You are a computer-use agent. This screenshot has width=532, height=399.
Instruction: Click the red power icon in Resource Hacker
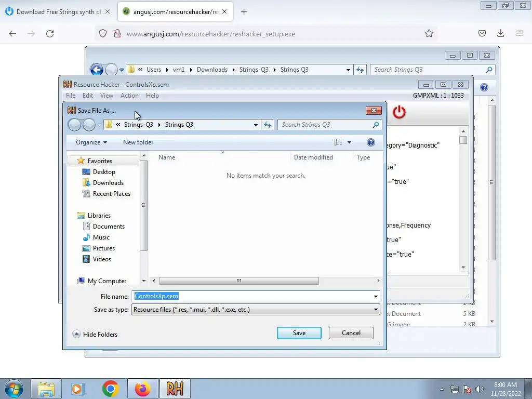point(399,112)
